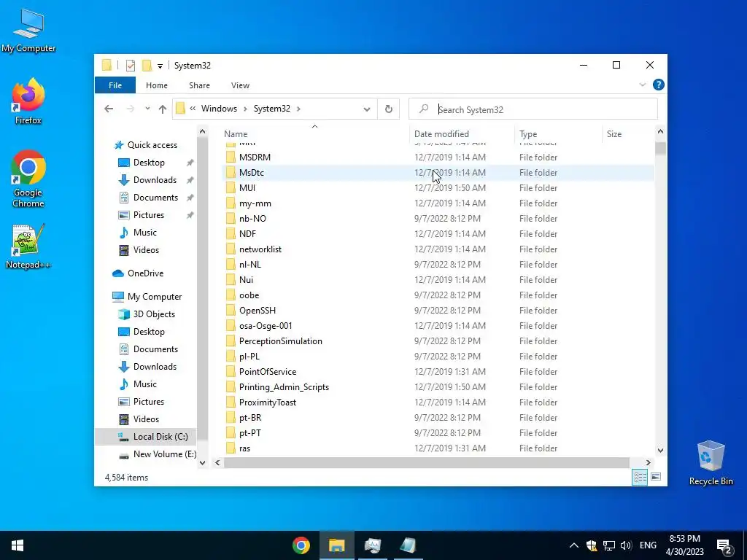Sort by the Date modified column
This screenshot has width=747, height=560.
pyautogui.click(x=462, y=134)
